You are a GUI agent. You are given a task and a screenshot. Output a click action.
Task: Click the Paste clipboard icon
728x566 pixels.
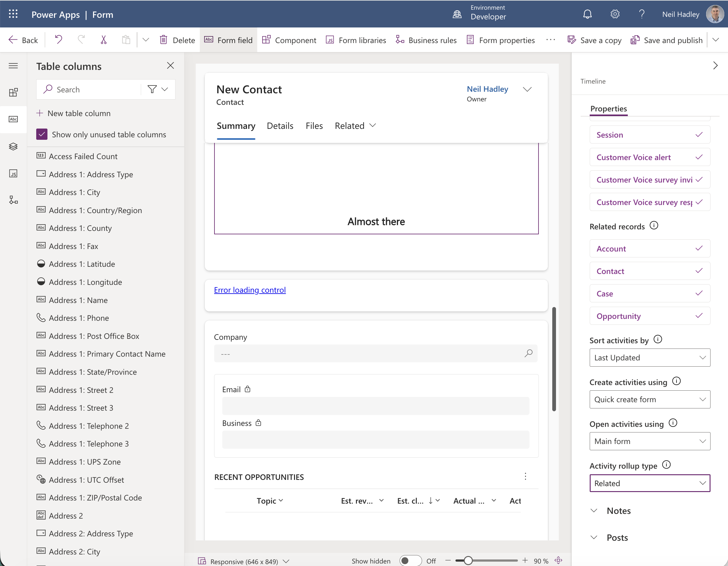(126, 40)
